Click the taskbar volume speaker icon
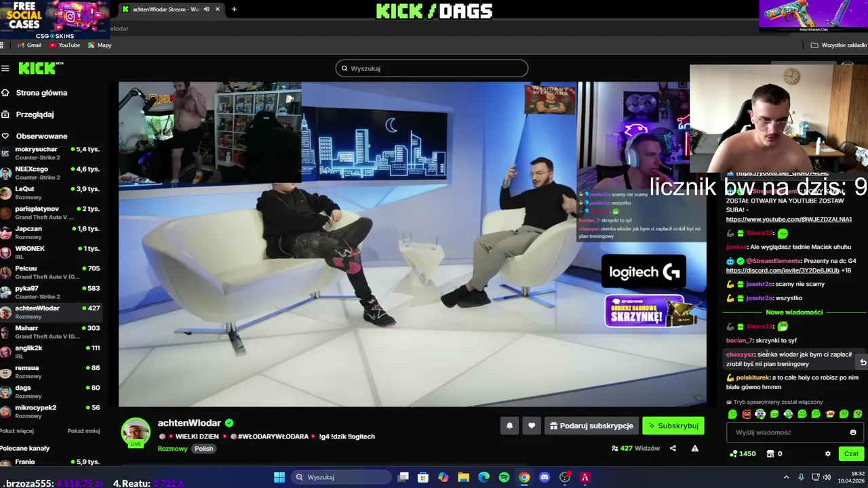Viewport: 868px width, 488px height. 827,477
